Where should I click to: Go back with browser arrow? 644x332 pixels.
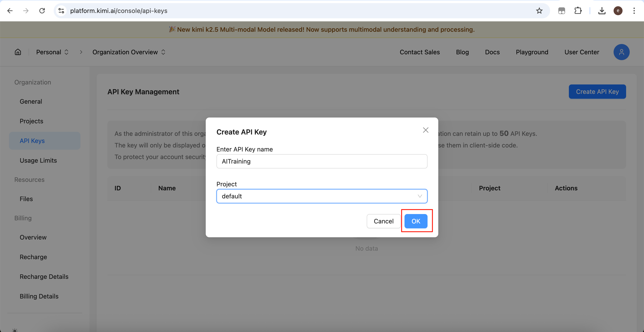[x=10, y=11]
